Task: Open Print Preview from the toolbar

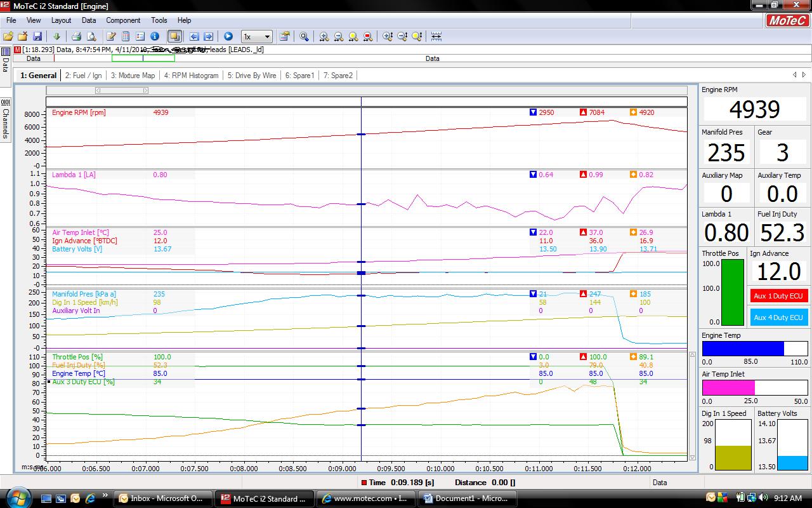Action: [91, 37]
